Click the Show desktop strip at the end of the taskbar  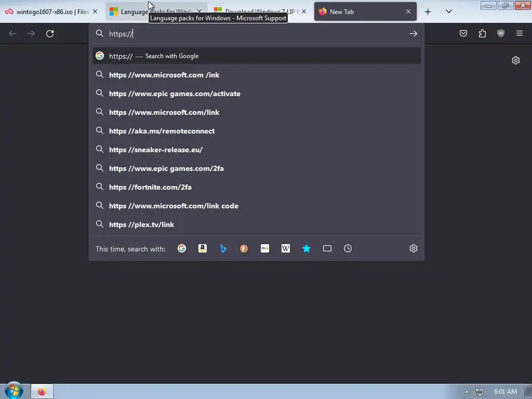pos(528,392)
